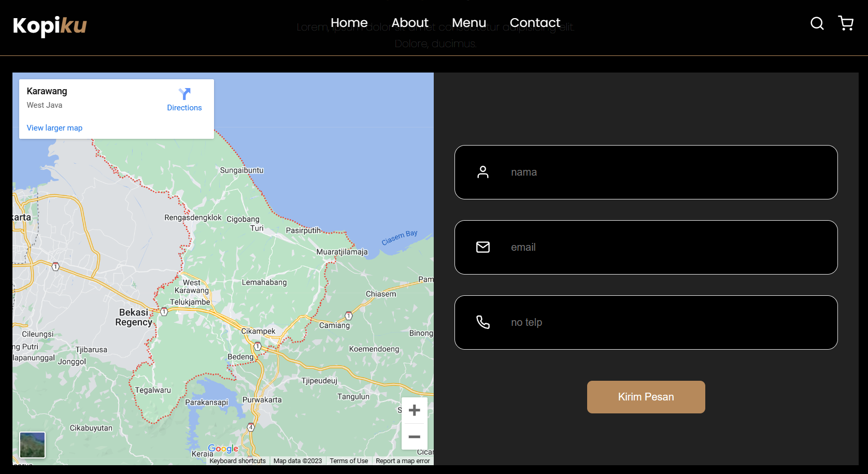Zoom in the map with plus button
The width and height of the screenshot is (868, 474).
coord(414,411)
